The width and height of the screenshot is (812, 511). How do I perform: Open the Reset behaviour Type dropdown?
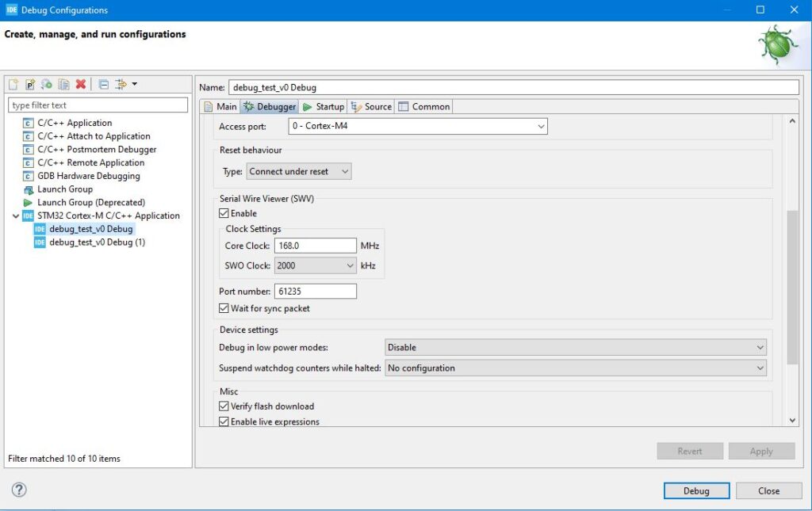pos(299,171)
